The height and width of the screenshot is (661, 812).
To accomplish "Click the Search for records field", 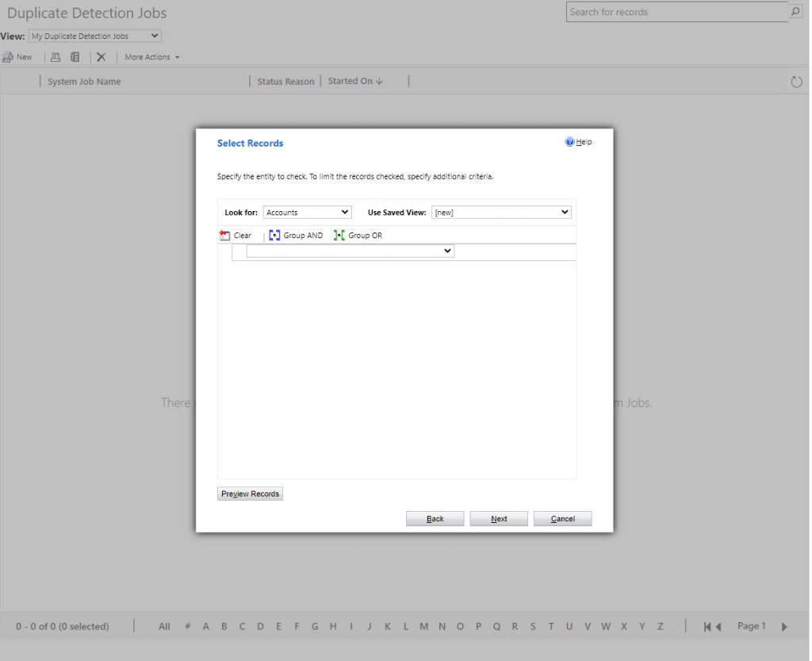I will pos(676,12).
